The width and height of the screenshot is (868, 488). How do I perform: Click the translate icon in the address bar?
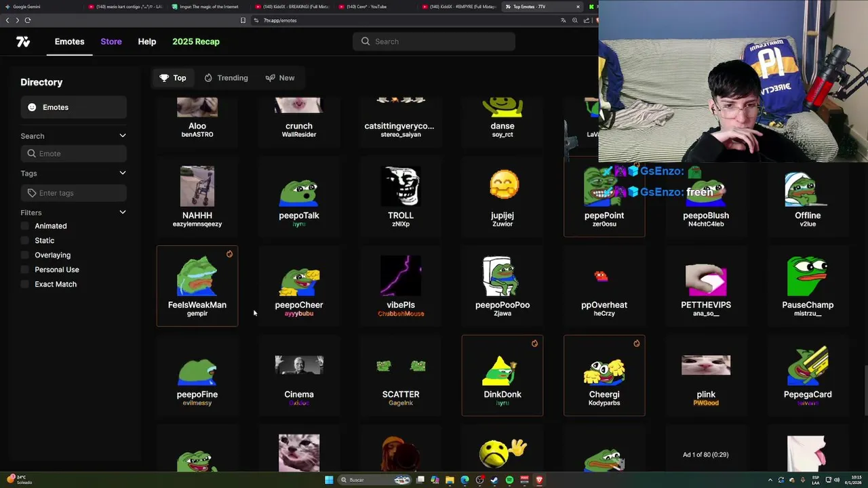pyautogui.click(x=563, y=20)
